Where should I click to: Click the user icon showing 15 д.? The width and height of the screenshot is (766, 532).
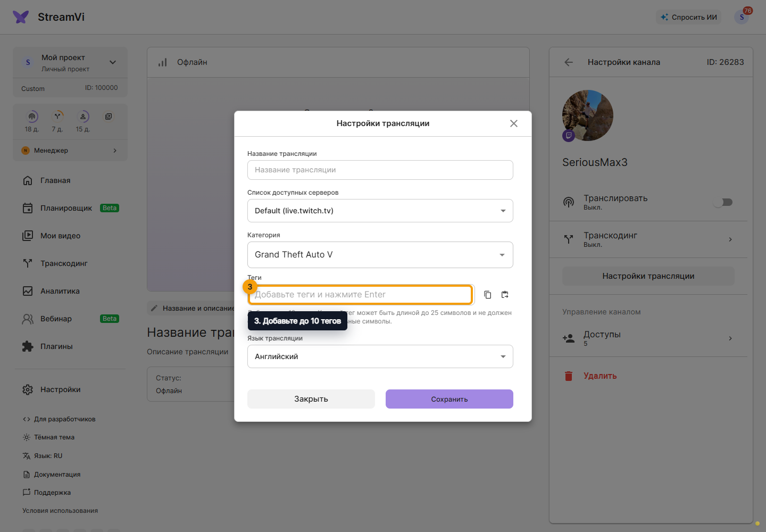(x=83, y=117)
